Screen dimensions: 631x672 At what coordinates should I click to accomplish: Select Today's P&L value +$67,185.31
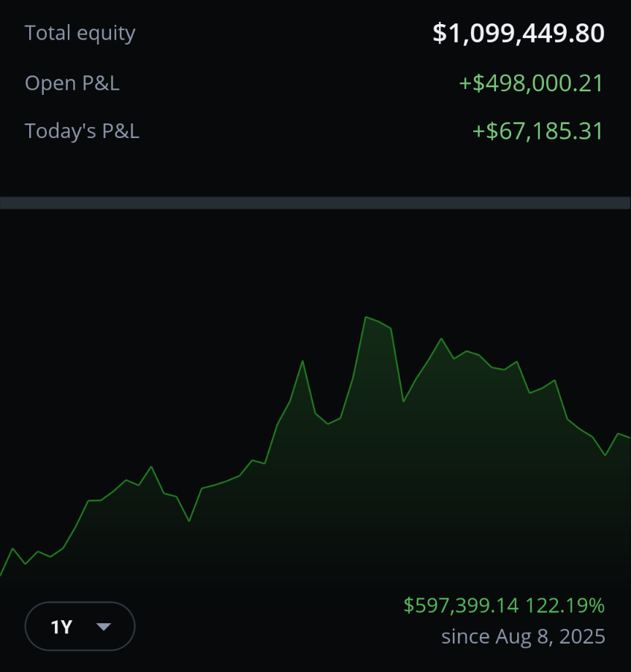(x=538, y=131)
